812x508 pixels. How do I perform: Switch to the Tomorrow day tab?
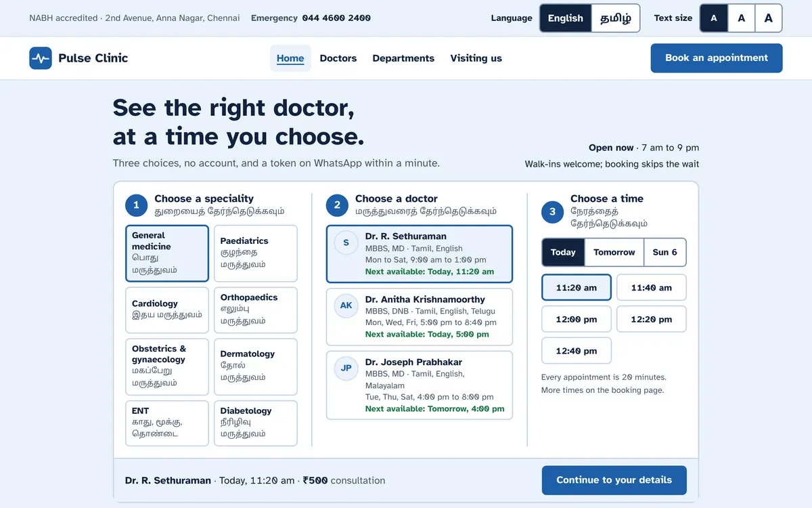614,252
